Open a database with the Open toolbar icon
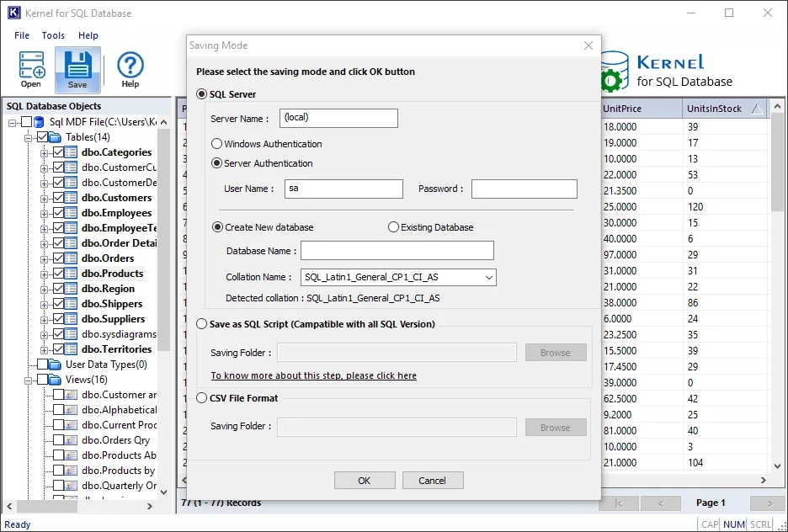788x532 pixels. 31,70
